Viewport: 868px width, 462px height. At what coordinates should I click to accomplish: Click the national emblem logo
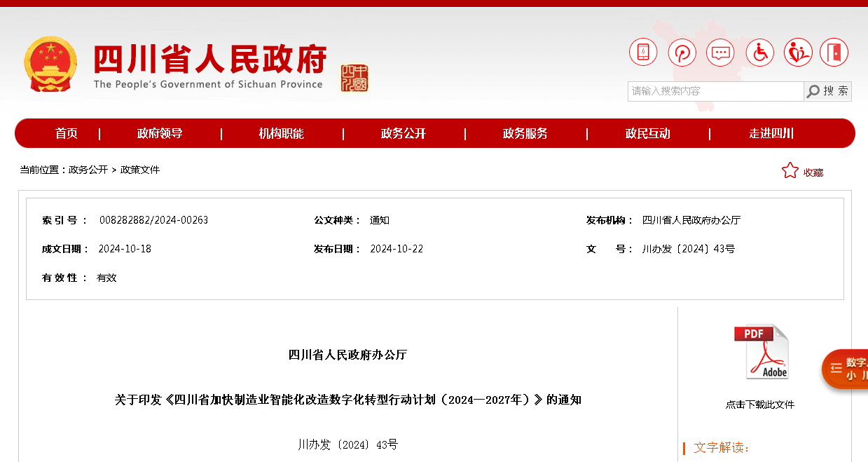[50, 64]
